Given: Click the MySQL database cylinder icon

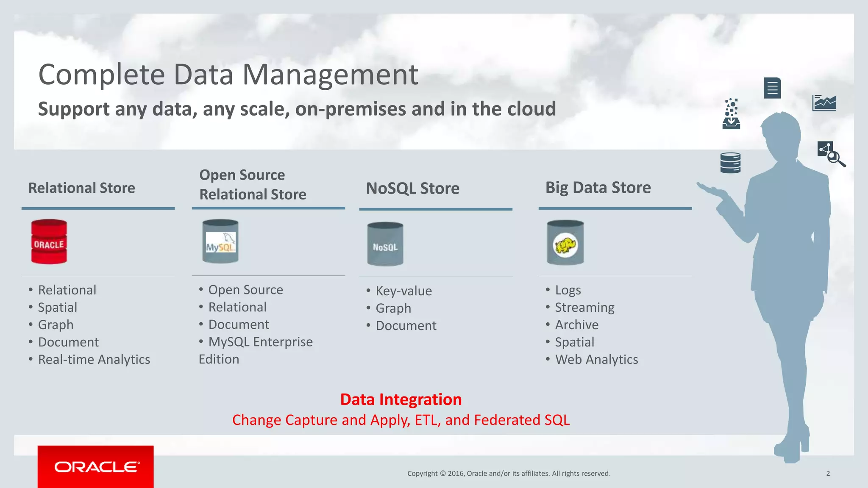Looking at the screenshot, I should (220, 241).
